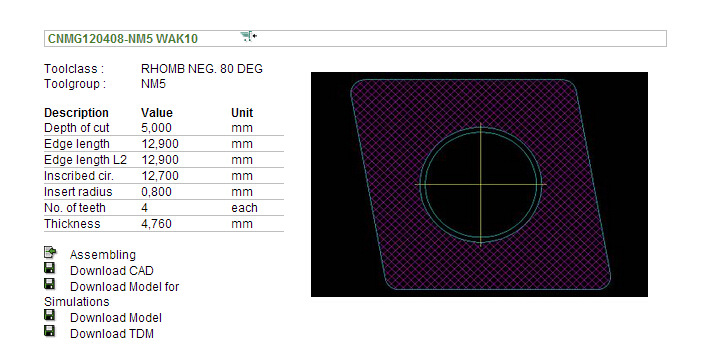Open the Assembling link

pos(103,255)
